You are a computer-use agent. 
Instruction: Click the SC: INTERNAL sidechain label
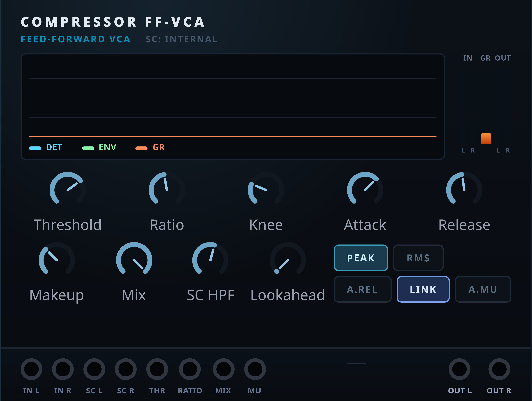pyautogui.click(x=182, y=39)
